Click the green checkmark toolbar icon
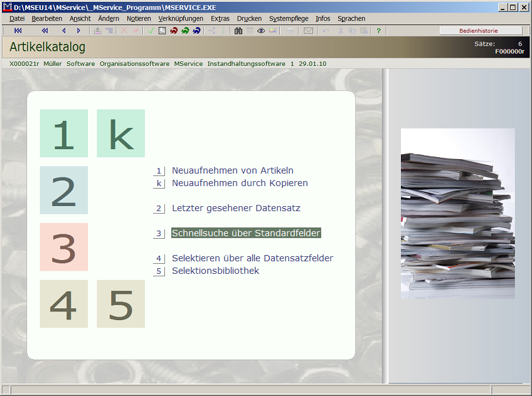This screenshot has height=396, width=532. tap(151, 31)
